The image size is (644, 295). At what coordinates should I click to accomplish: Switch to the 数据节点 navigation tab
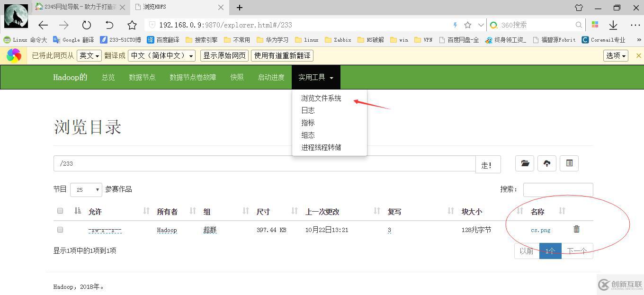tap(142, 77)
